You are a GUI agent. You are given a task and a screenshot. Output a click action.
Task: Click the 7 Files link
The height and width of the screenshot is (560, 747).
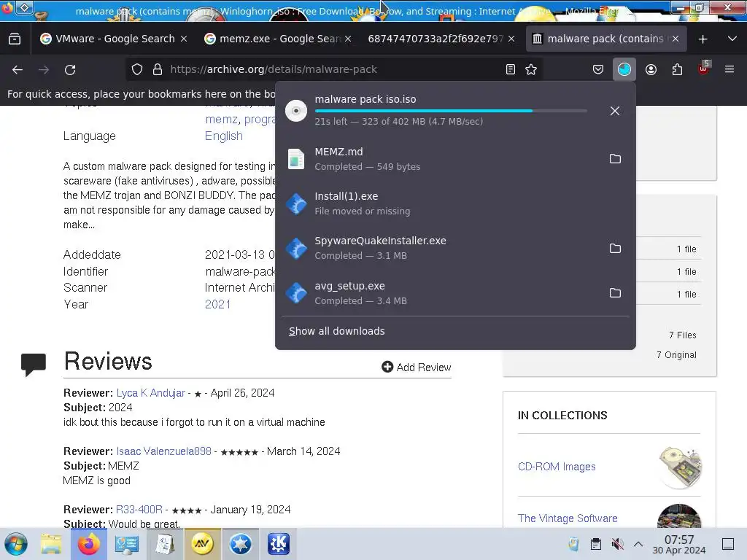coord(682,335)
